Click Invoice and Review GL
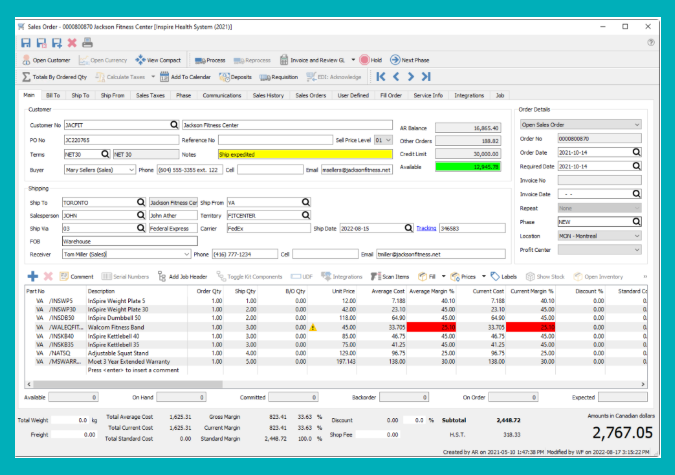675x475 pixels. (313, 60)
